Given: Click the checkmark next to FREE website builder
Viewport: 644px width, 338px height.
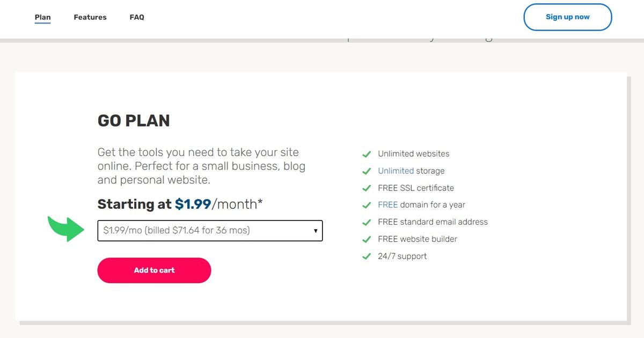Looking at the screenshot, I should [367, 239].
